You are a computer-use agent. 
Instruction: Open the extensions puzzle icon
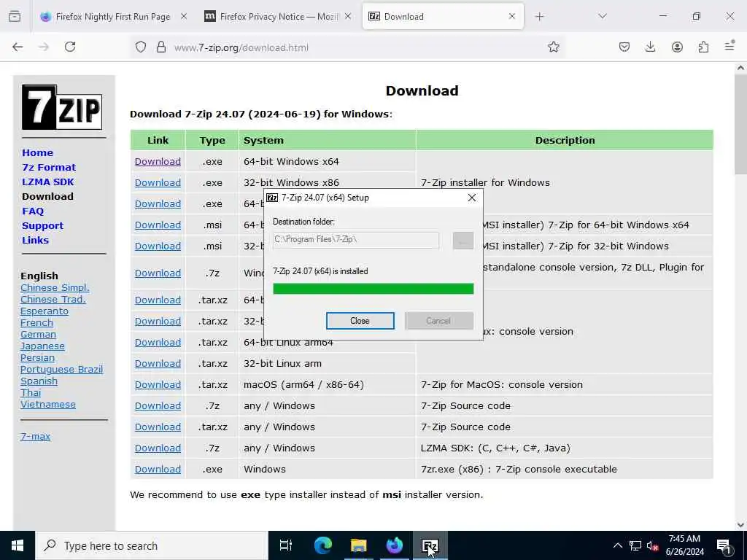703,47
